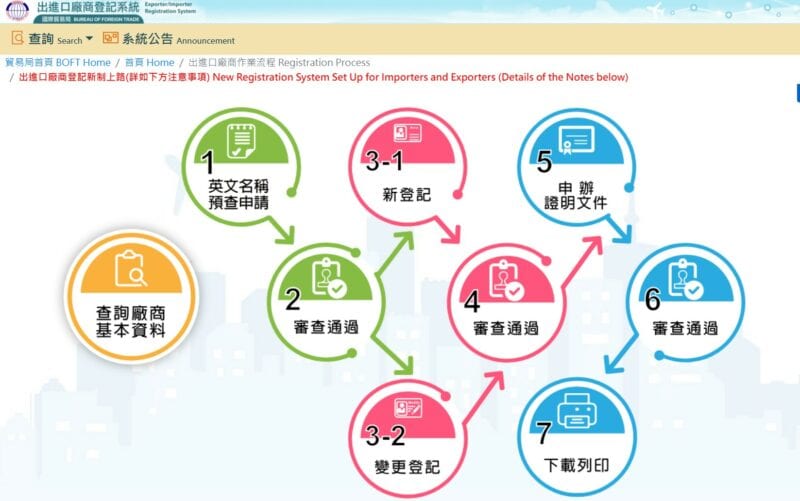Click the 查詢廠商基本資料 label
800x501 pixels.
point(131,322)
